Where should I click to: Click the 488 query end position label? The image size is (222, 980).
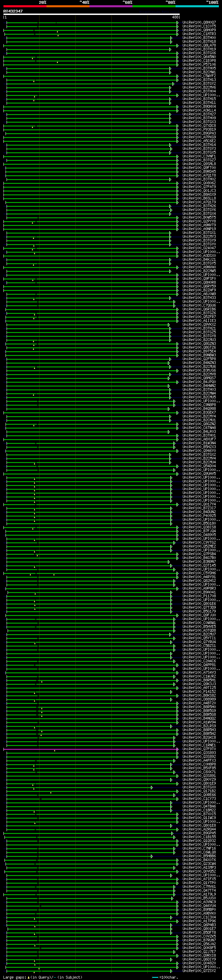click(x=175, y=17)
